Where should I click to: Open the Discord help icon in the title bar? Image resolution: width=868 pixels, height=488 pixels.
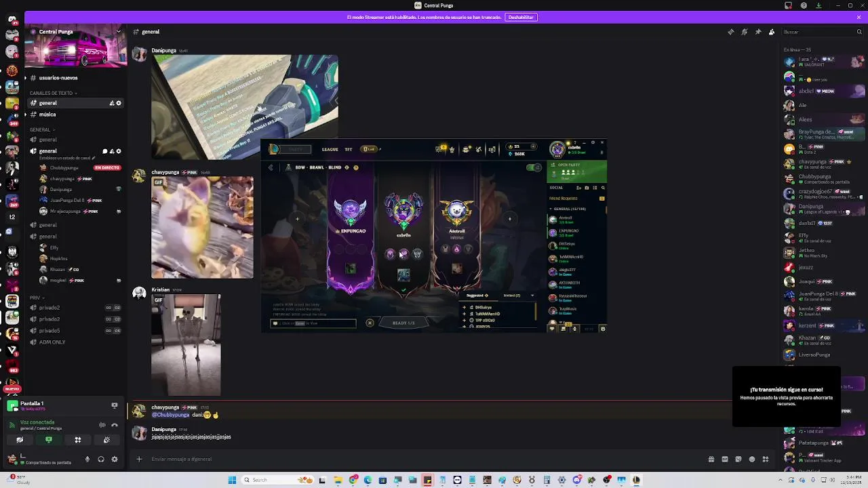pyautogui.click(x=804, y=5)
